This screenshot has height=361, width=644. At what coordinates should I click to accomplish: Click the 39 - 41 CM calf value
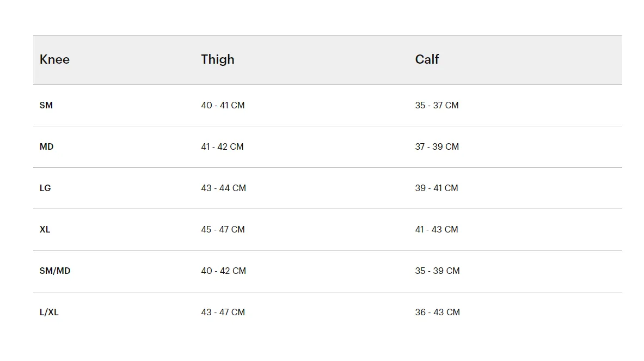click(437, 188)
